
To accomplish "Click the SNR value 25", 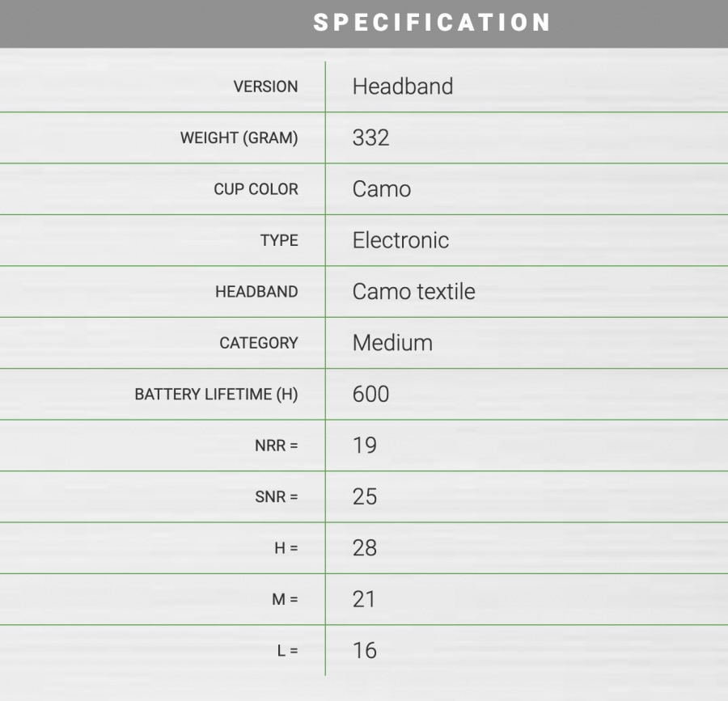I will [364, 496].
